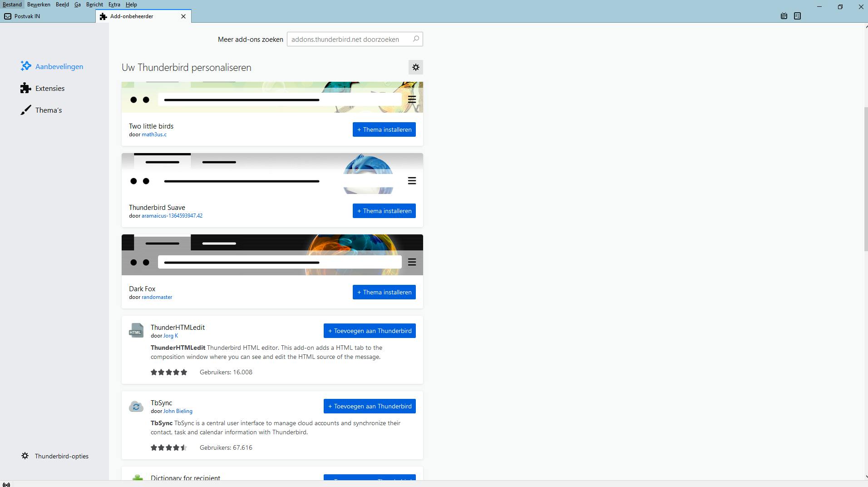Open the tasks tab icon
868x487 pixels.
pyautogui.click(x=798, y=16)
